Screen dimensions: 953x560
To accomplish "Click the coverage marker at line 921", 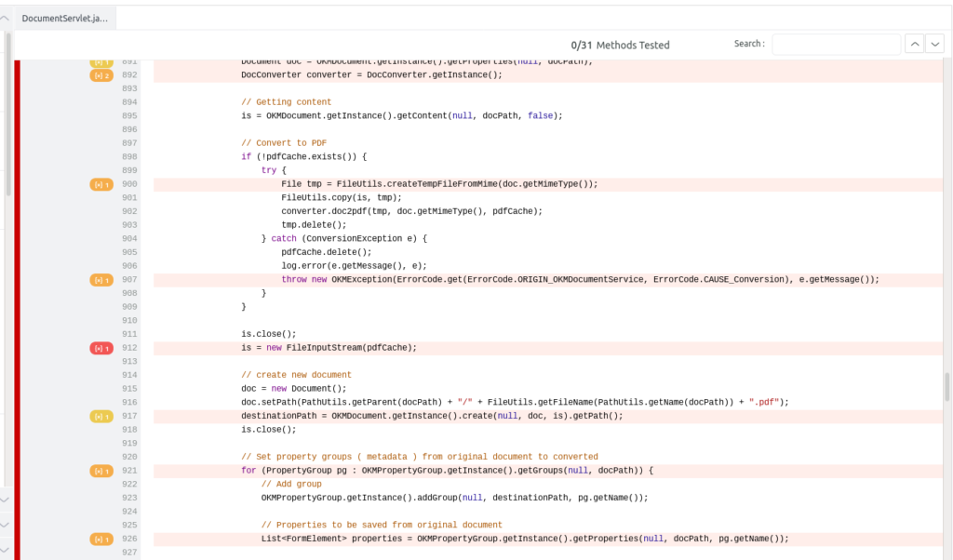I will coord(101,470).
